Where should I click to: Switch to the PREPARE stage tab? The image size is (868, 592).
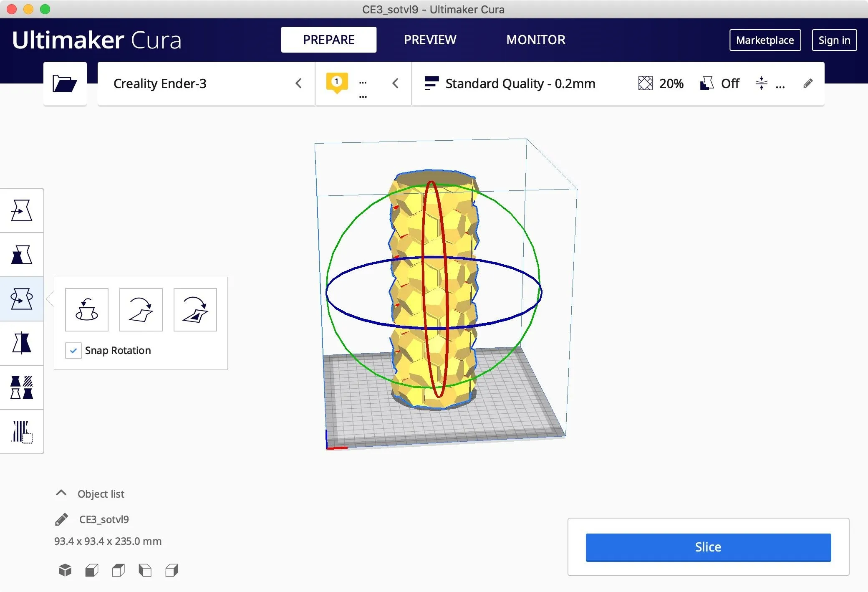coord(329,40)
